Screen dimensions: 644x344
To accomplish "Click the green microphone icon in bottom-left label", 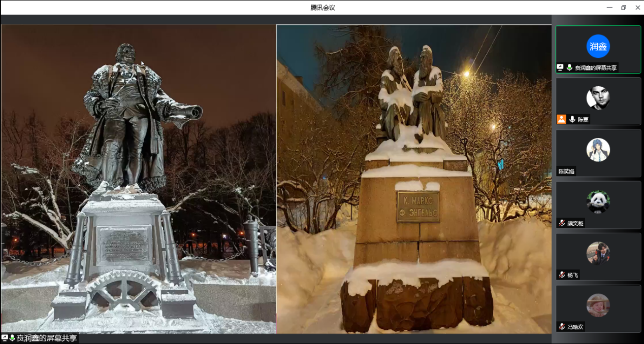I will coord(12,338).
